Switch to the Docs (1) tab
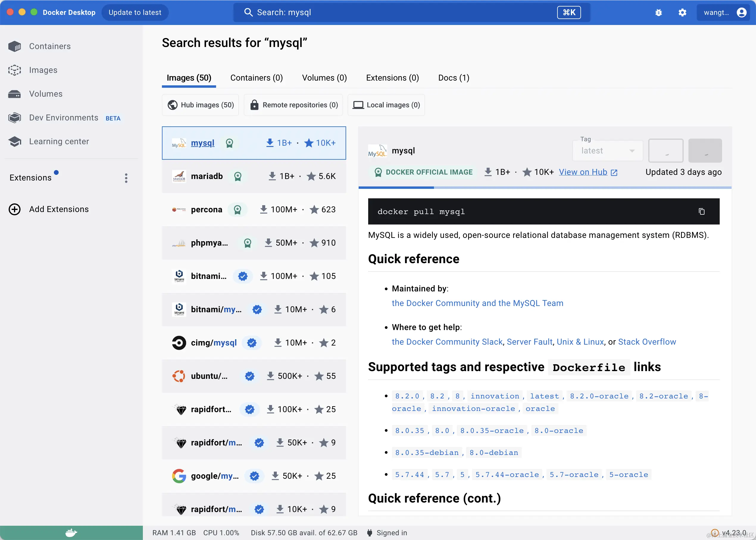Image resolution: width=756 pixels, height=540 pixels. point(454,78)
